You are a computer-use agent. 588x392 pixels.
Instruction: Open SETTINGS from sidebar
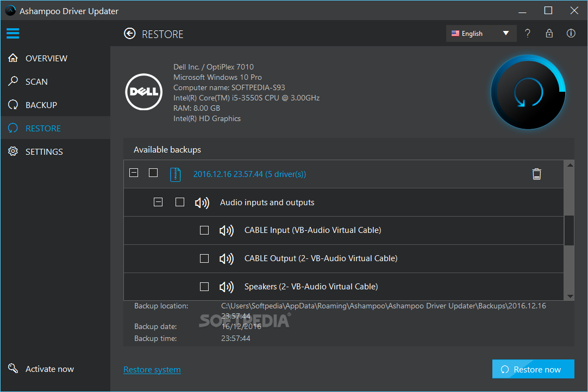[x=44, y=152]
